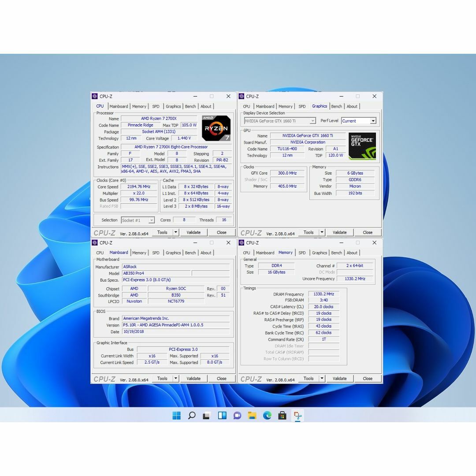Open Microsoft Store from taskbar
This screenshot has width=476, height=476.
tap(283, 415)
